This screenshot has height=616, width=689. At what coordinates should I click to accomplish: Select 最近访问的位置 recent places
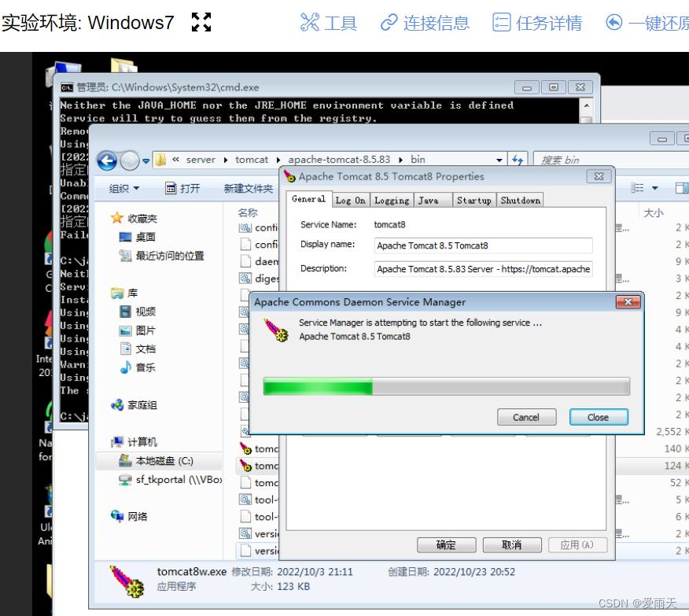161,256
